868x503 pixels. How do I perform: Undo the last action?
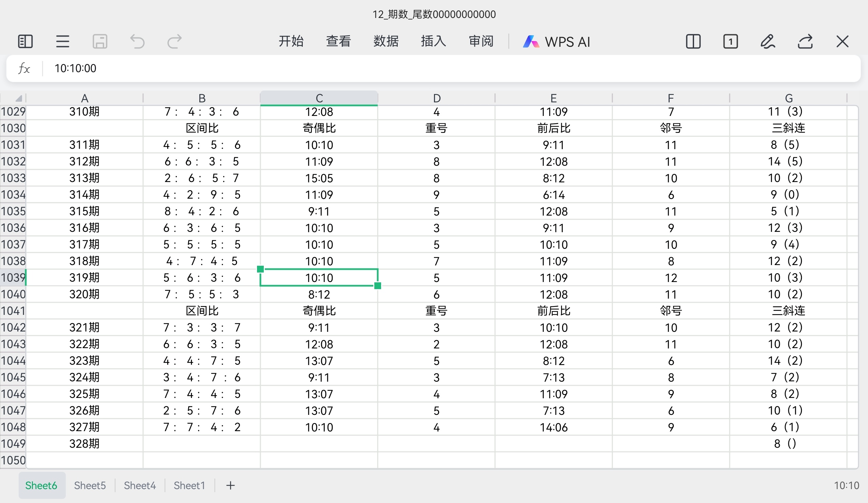pyautogui.click(x=137, y=42)
